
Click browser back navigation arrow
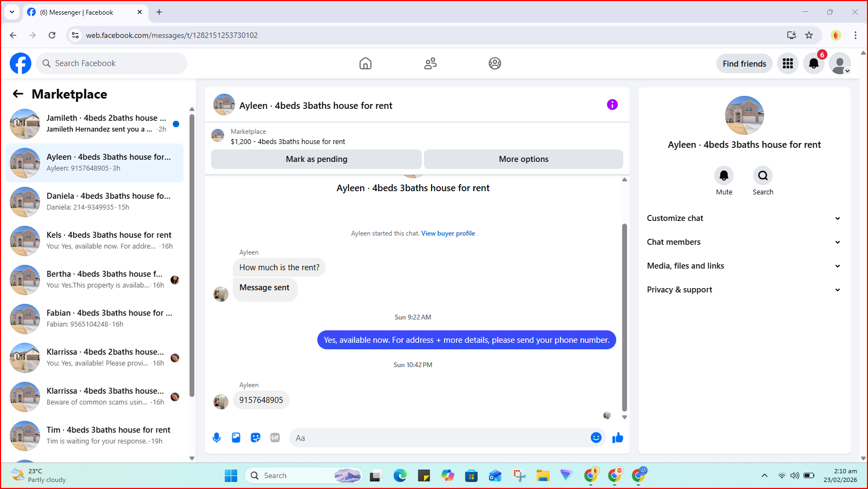click(x=13, y=35)
